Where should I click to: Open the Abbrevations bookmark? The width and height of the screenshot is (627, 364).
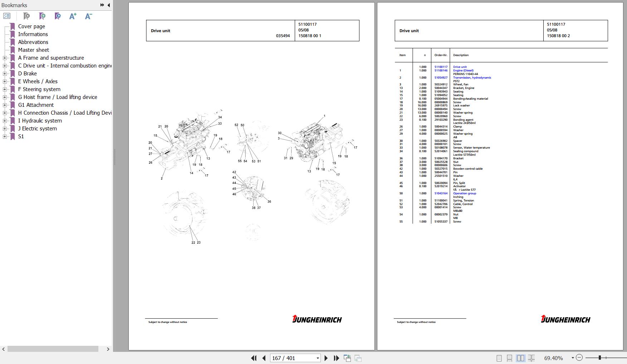pyautogui.click(x=33, y=42)
